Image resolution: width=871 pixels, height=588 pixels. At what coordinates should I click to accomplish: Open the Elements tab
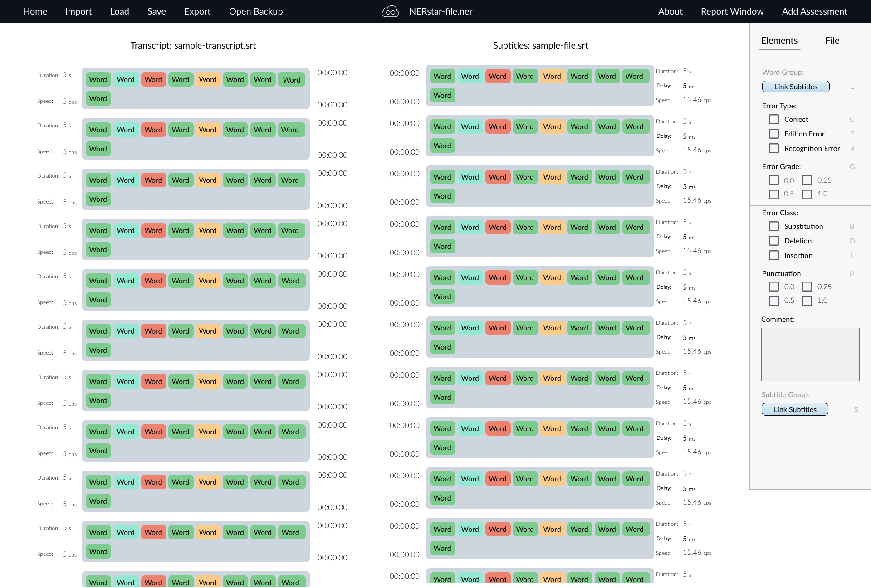(x=779, y=40)
